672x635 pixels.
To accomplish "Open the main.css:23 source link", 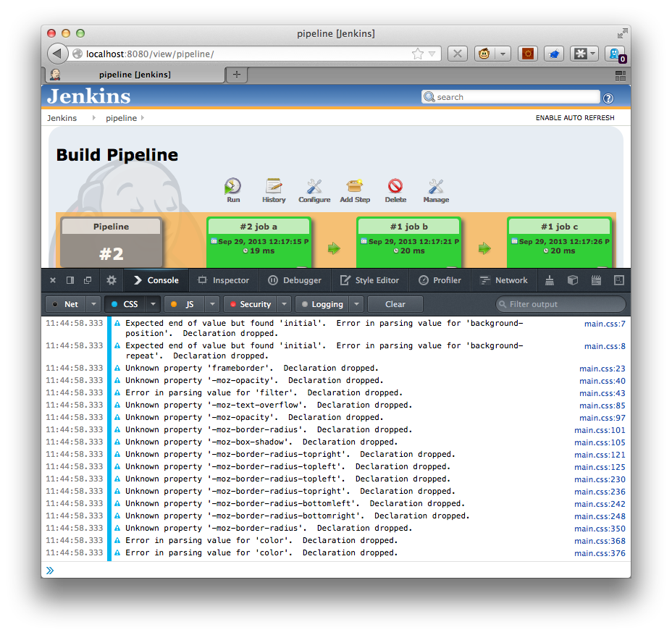I will pos(602,369).
